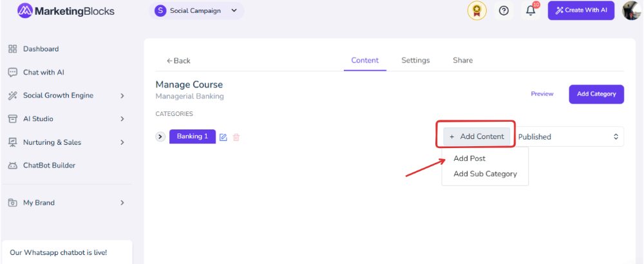Choose Add Post from the menu
This screenshot has width=644, height=264.
pos(469,158)
